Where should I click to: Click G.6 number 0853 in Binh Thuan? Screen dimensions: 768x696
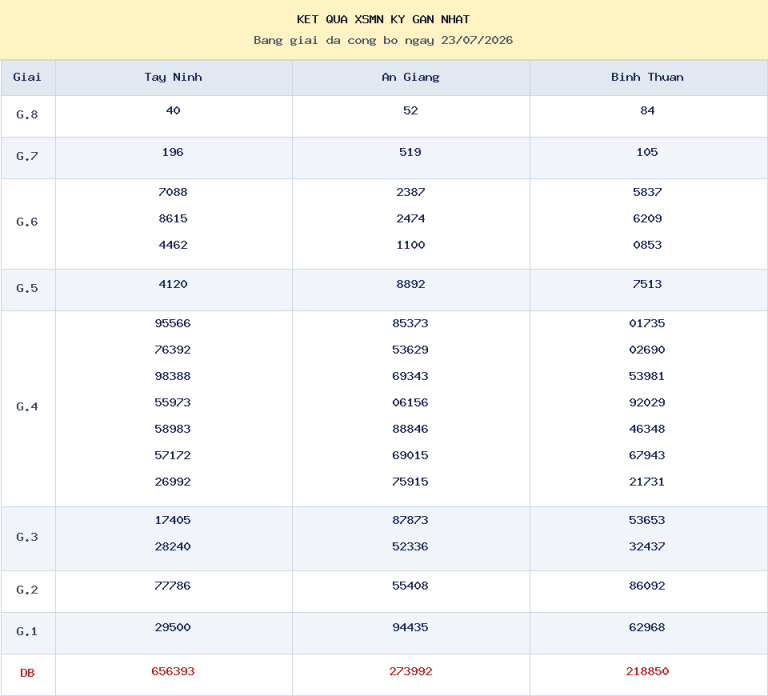647,245
